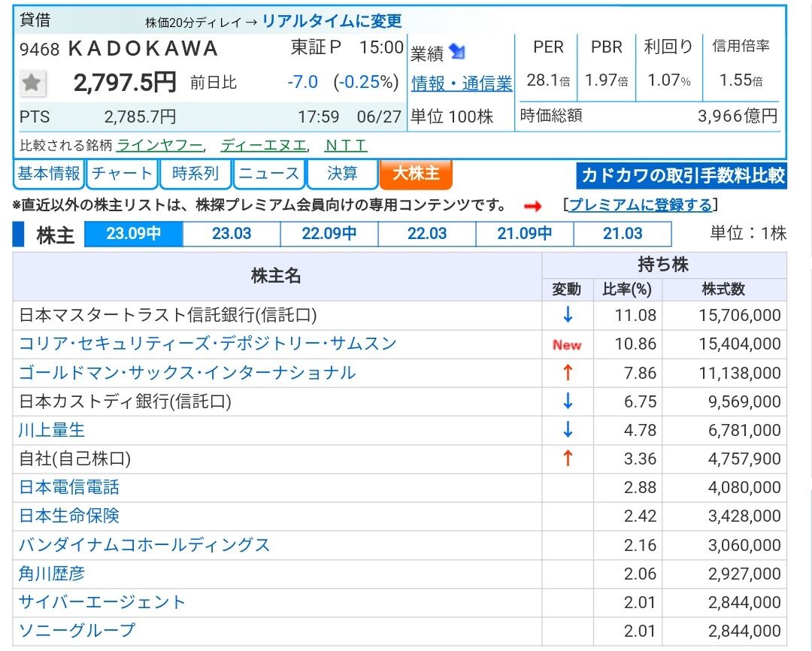Screen dimensions: 812x651
Task: Click the down arrow in 川上量生 row
Action: 568,430
